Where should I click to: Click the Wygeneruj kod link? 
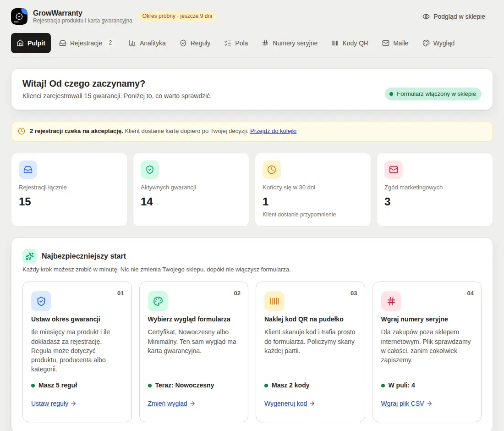pyautogui.click(x=286, y=403)
